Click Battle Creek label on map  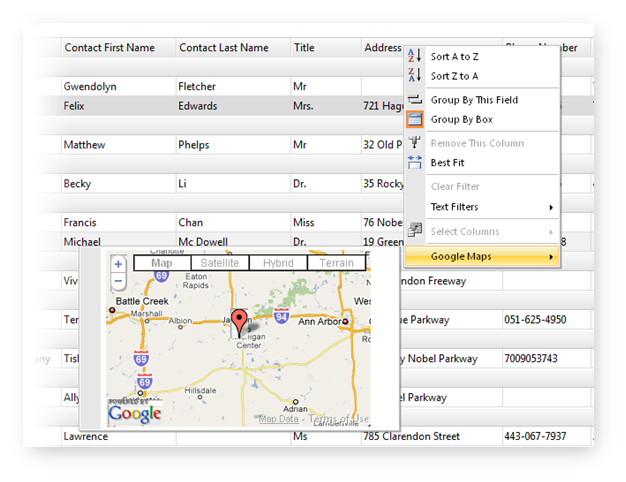point(142,301)
